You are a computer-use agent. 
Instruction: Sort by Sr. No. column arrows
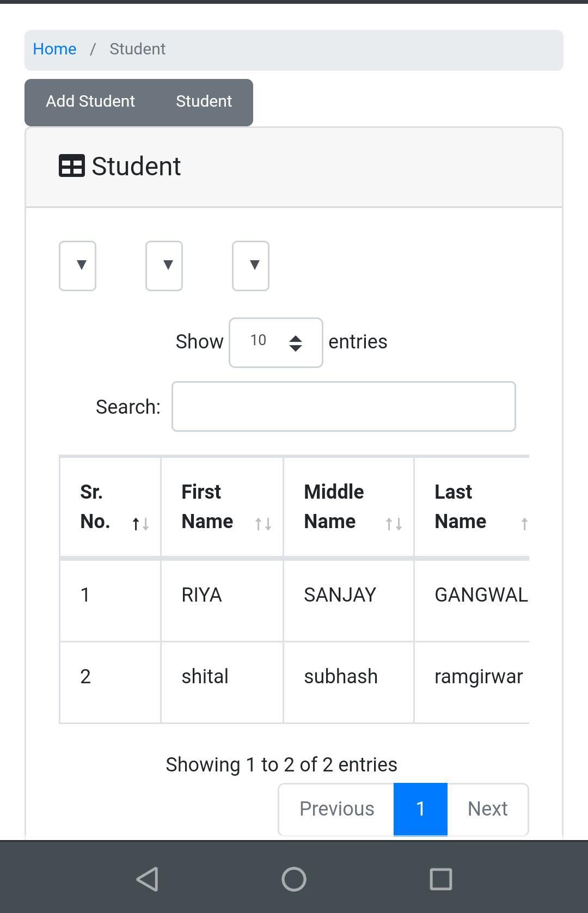(140, 524)
